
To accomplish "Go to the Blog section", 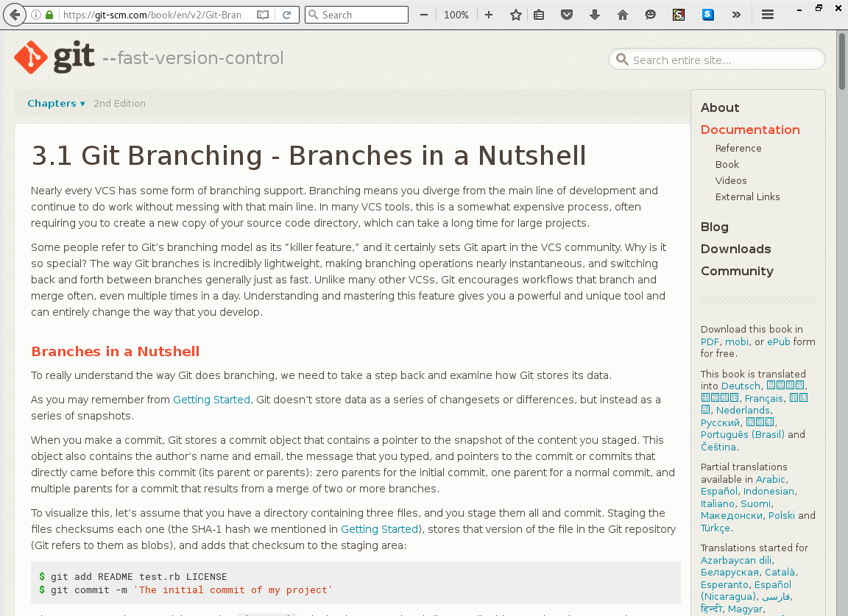I will tap(715, 227).
